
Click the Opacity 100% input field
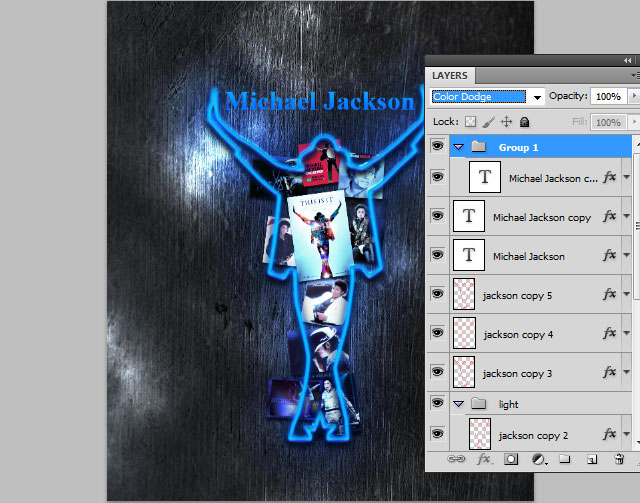[608, 97]
